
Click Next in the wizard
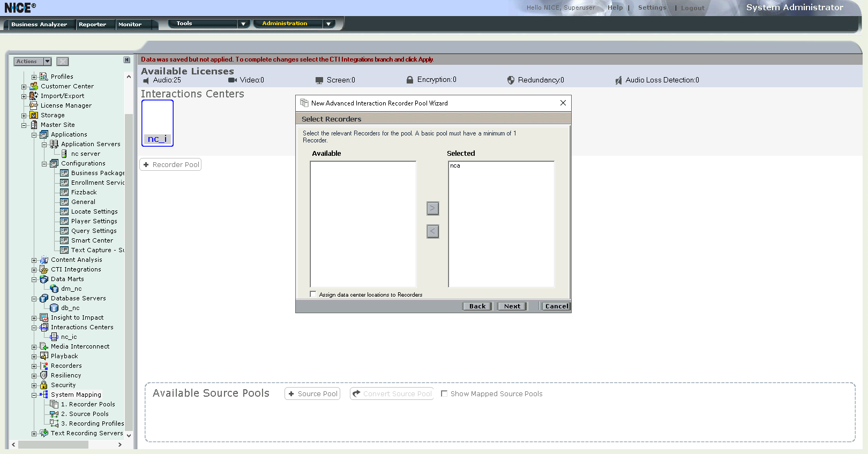[512, 306]
